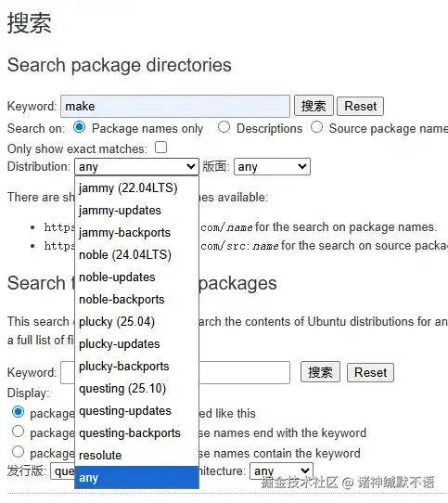Click the 搜索 button beside make keyword
This screenshot has height=503, width=448.
pyautogui.click(x=314, y=106)
